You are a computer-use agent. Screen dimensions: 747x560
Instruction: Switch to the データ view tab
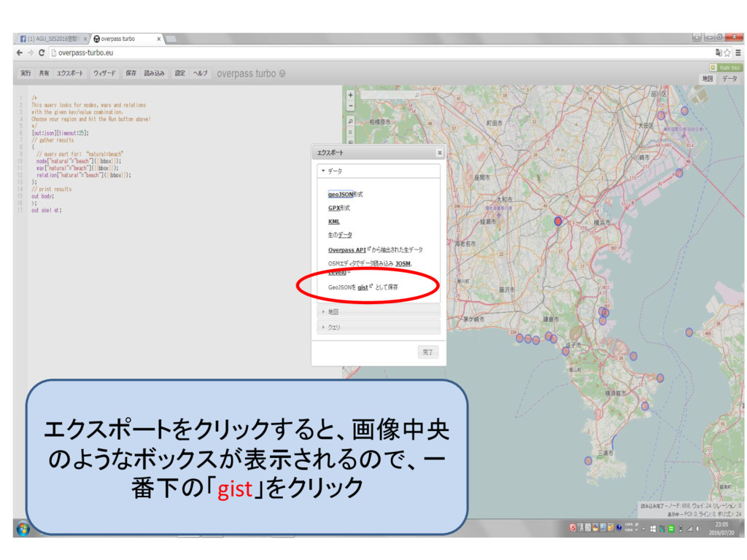(x=729, y=78)
